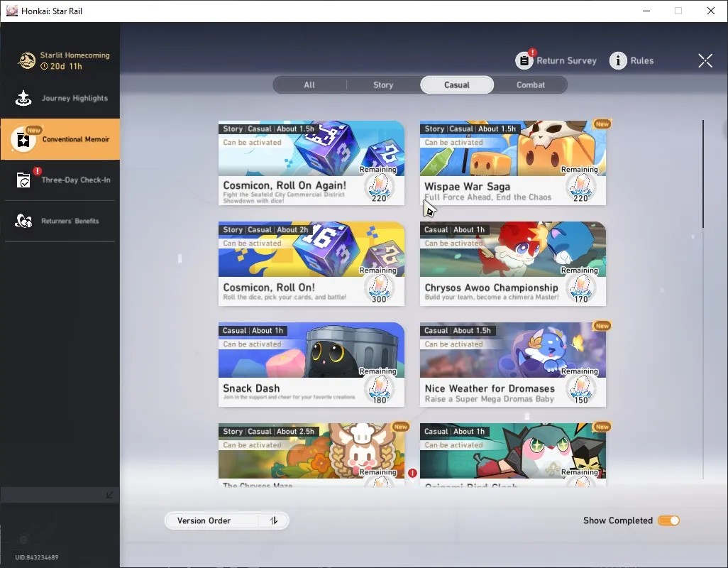Image resolution: width=728 pixels, height=568 pixels.
Task: Open Three-Day Check-In menu entry
Action: point(60,180)
